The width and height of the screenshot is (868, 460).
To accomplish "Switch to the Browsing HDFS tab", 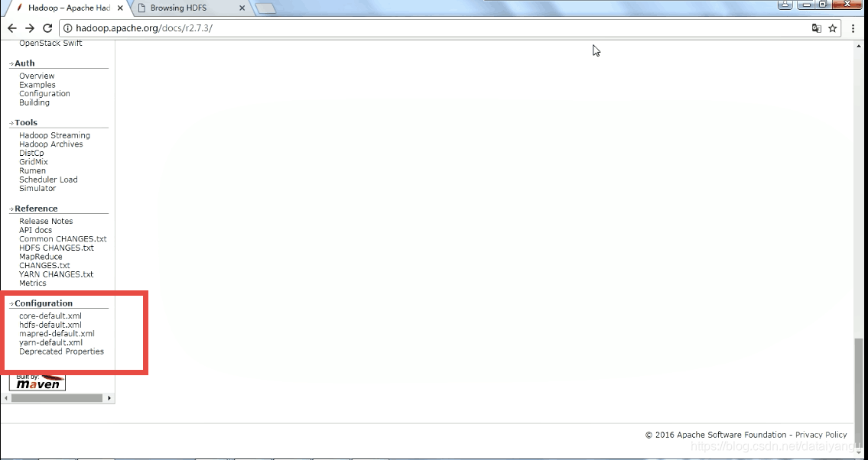I will pos(191,8).
